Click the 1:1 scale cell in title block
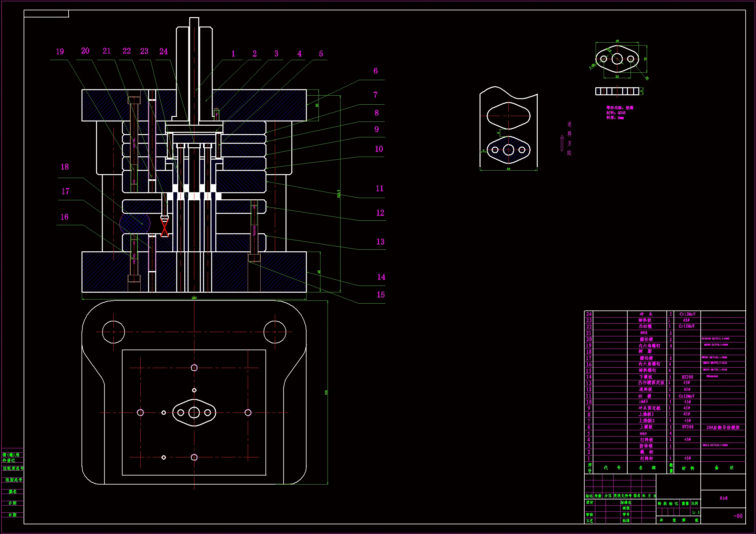756x534 pixels. tap(696, 512)
